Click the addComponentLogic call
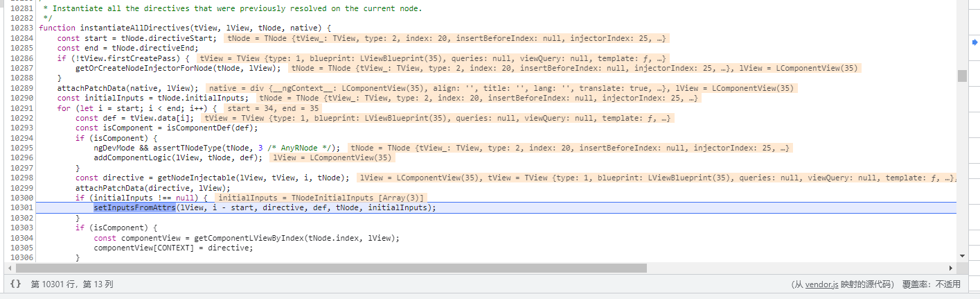 pyautogui.click(x=133, y=157)
